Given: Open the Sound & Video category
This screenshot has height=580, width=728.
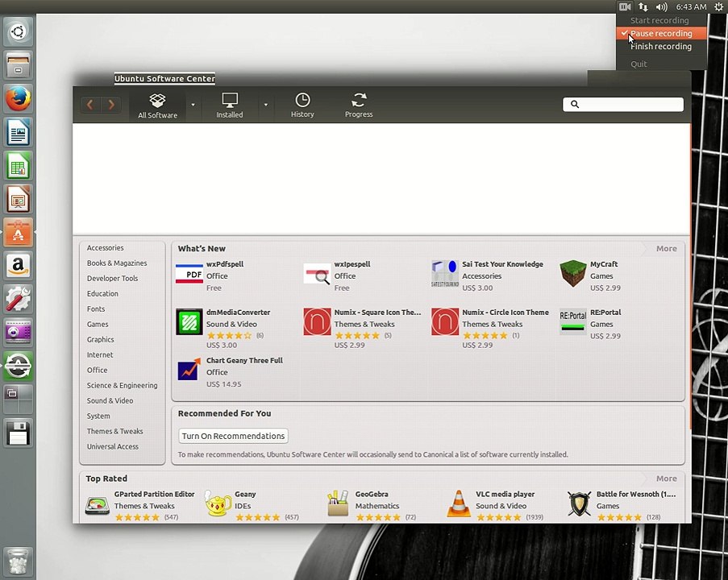Looking at the screenshot, I should pyautogui.click(x=110, y=401).
